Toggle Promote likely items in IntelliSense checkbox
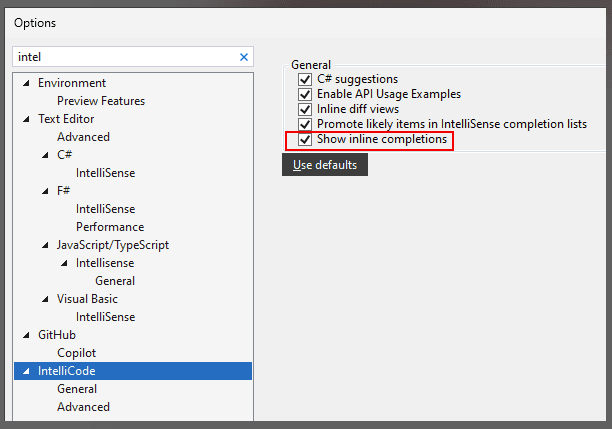Screen dimensions: 612x429 (x=305, y=124)
